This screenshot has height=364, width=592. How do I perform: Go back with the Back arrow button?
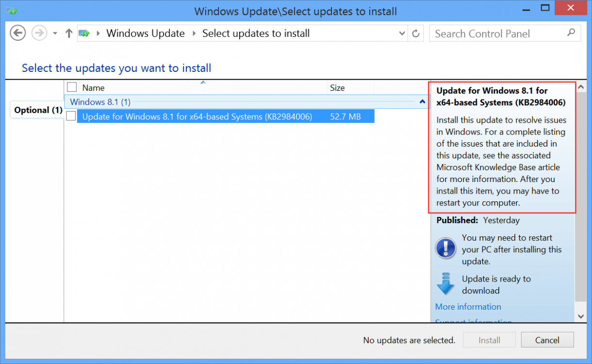pyautogui.click(x=18, y=33)
